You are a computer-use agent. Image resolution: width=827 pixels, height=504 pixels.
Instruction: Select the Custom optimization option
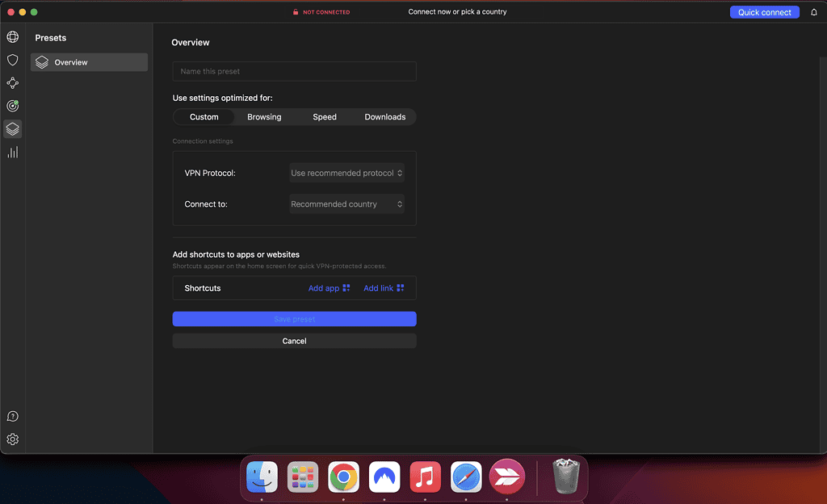tap(204, 117)
